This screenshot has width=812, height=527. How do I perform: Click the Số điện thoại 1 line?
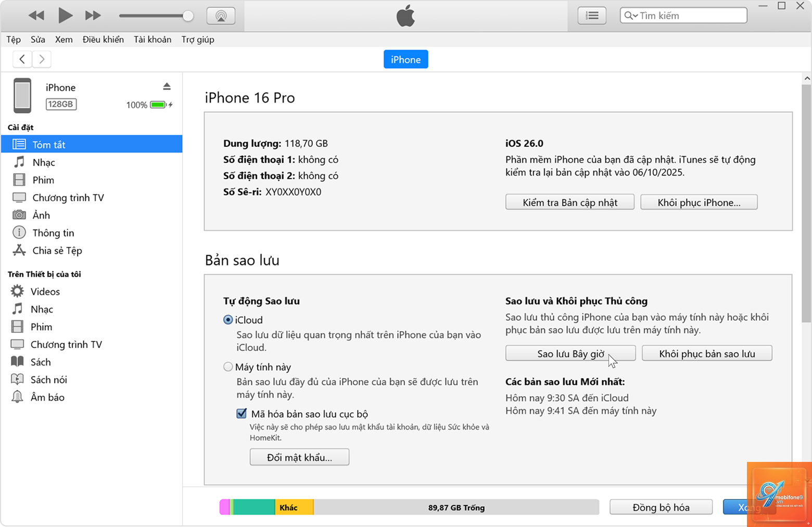(281, 159)
